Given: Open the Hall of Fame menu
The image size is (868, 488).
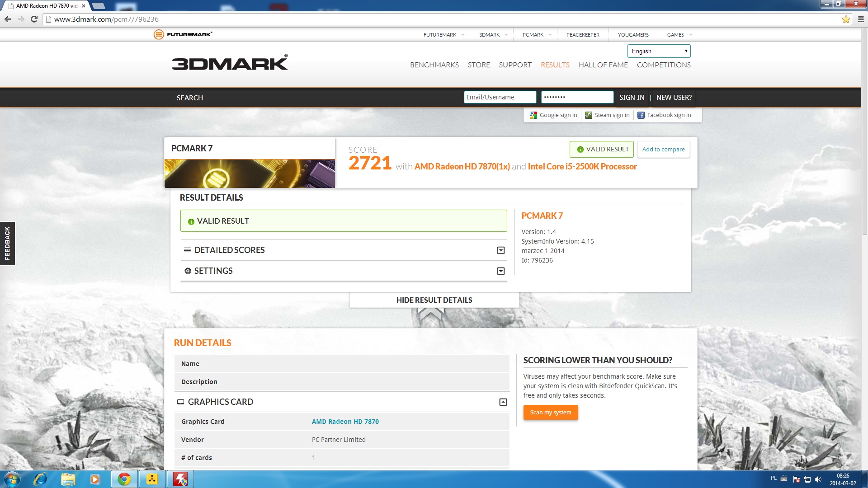Looking at the screenshot, I should (x=603, y=65).
